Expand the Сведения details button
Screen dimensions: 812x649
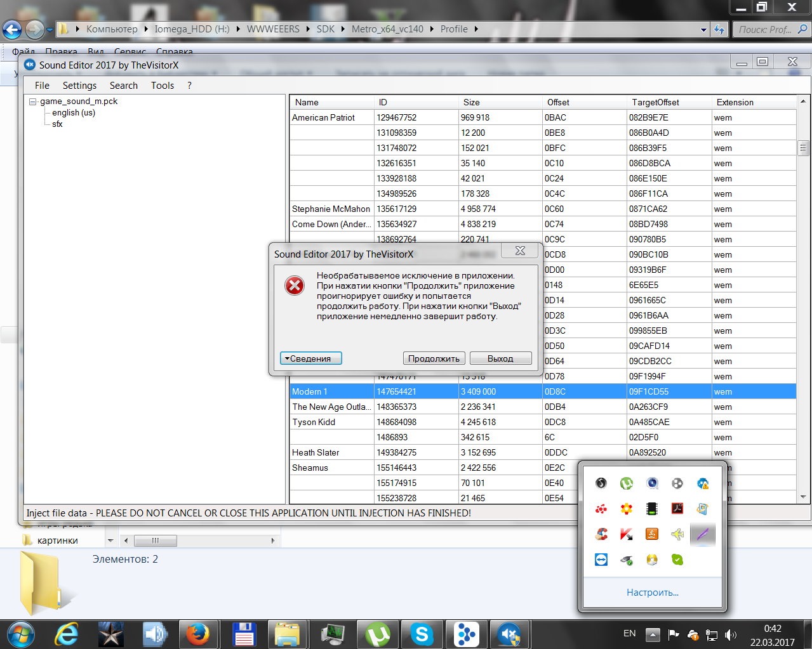coord(311,358)
